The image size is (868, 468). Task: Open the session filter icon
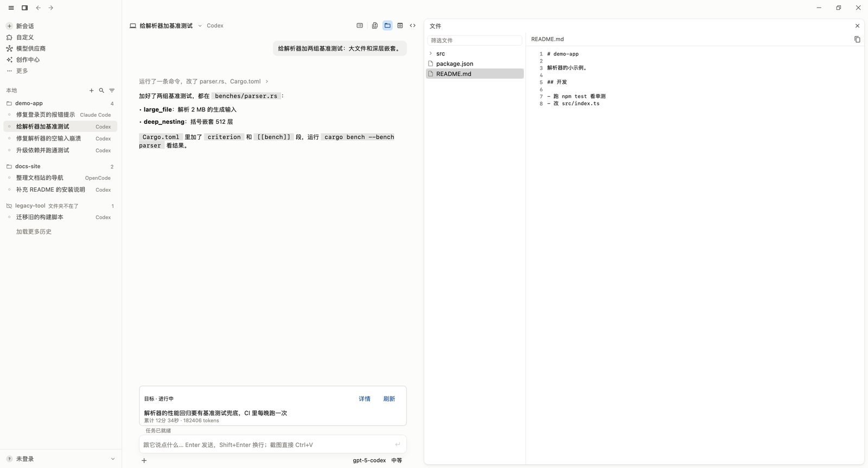[x=112, y=91]
